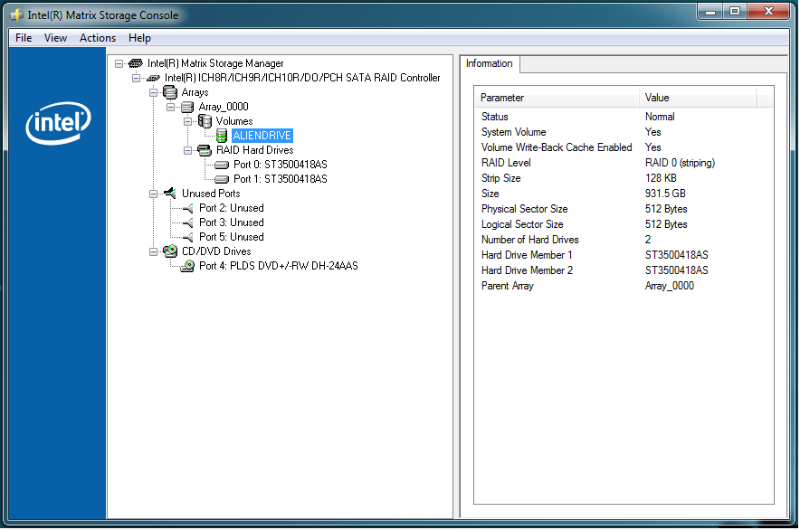Click the Value column header
This screenshot has height=530, width=800.
pyautogui.click(x=698, y=98)
